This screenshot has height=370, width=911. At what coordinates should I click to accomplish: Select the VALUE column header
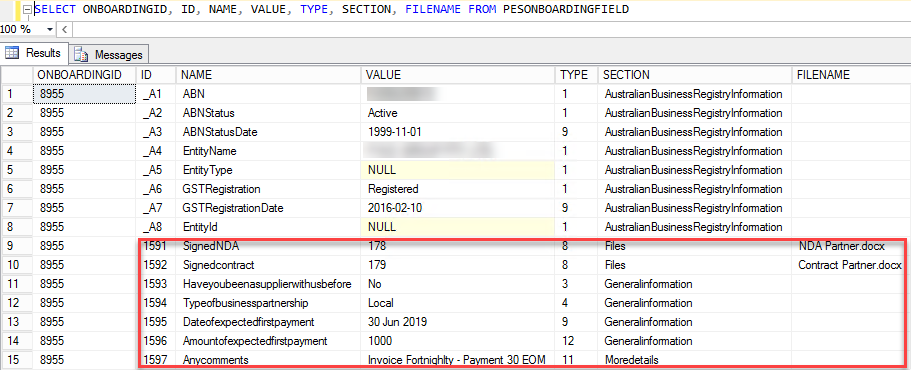[x=458, y=75]
